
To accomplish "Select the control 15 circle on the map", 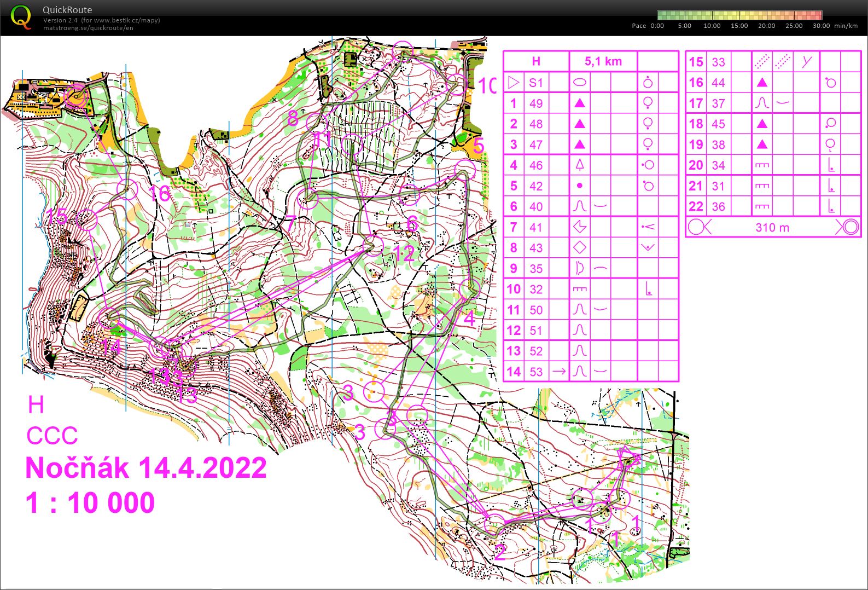I will coord(87,220).
